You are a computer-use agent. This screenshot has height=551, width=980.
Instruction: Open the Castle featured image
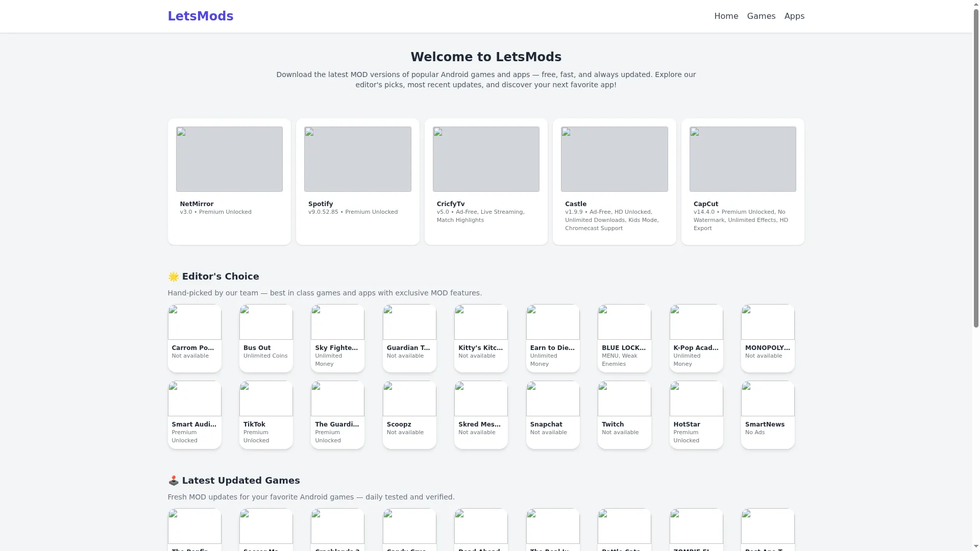coord(615,159)
